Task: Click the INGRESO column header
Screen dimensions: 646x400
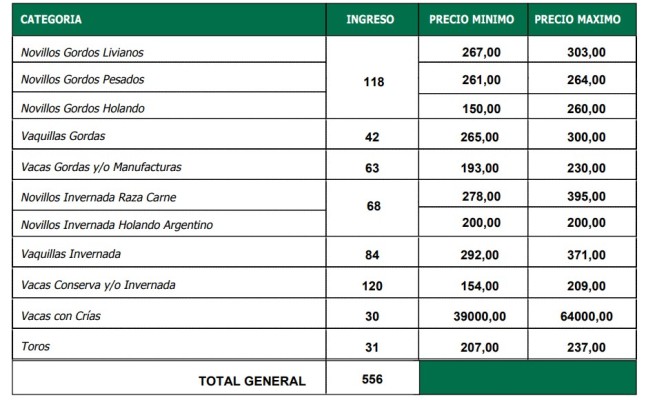Action: pos(372,19)
